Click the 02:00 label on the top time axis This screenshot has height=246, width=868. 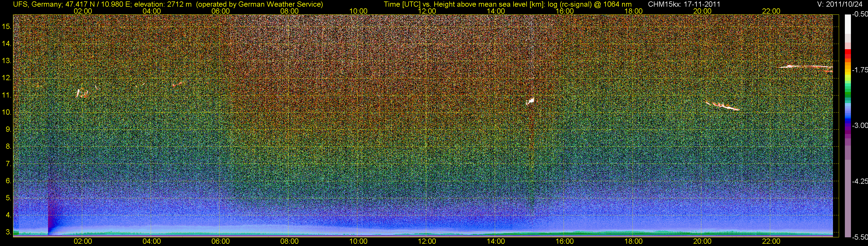click(x=83, y=11)
